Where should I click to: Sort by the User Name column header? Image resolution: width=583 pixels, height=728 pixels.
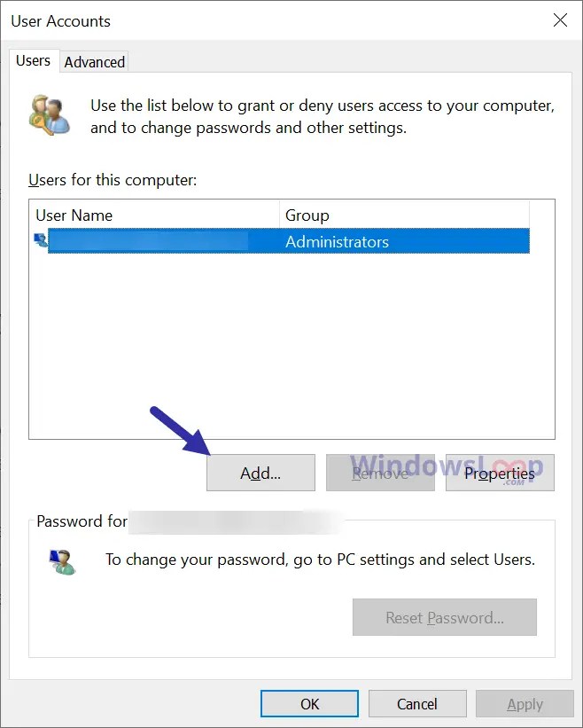pos(155,215)
